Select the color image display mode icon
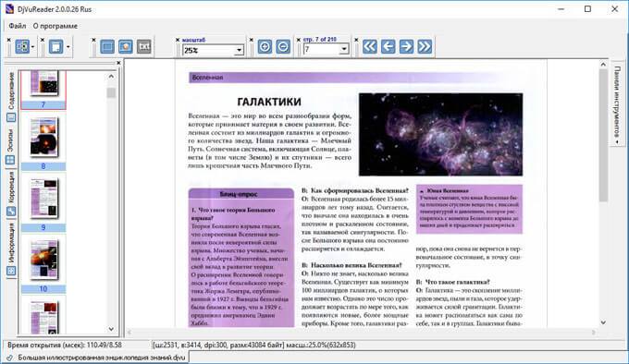 (x=126, y=47)
